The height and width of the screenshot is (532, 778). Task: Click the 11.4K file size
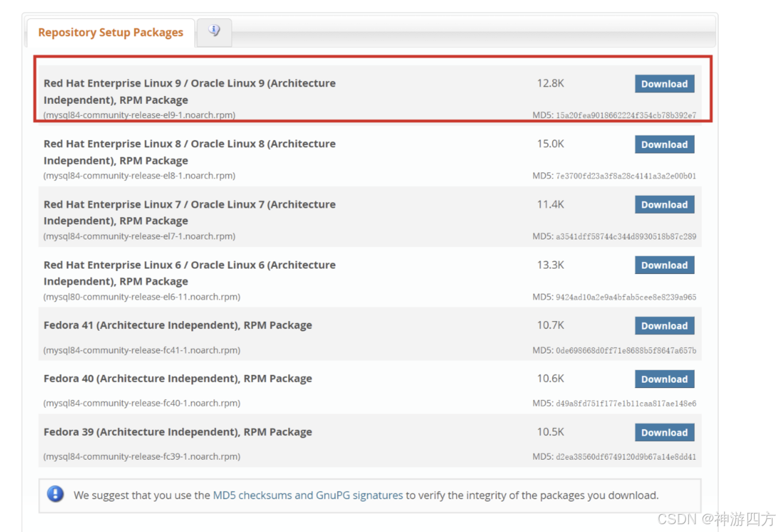click(x=550, y=204)
